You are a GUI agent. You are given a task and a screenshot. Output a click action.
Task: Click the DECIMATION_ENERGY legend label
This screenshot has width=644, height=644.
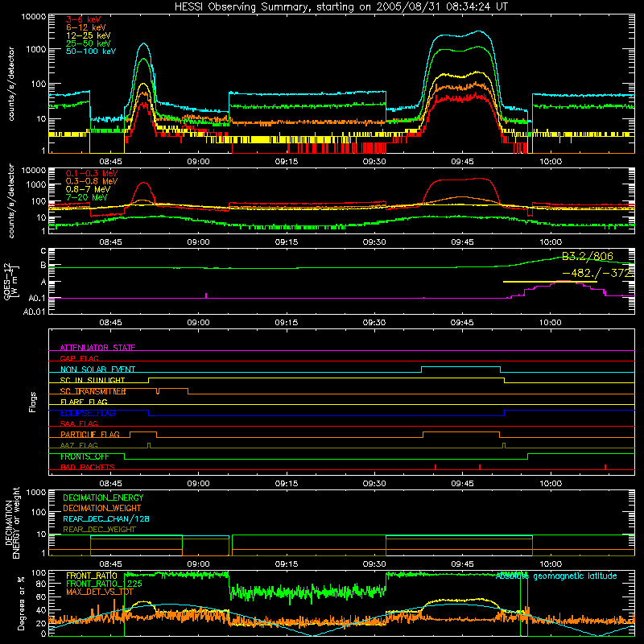[x=103, y=497]
